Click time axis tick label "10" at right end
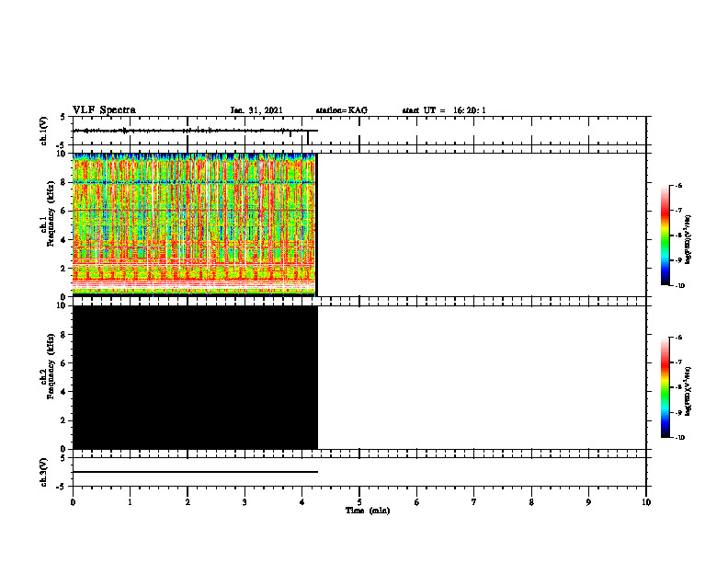Image resolution: width=728 pixels, height=563 pixels. (x=646, y=502)
